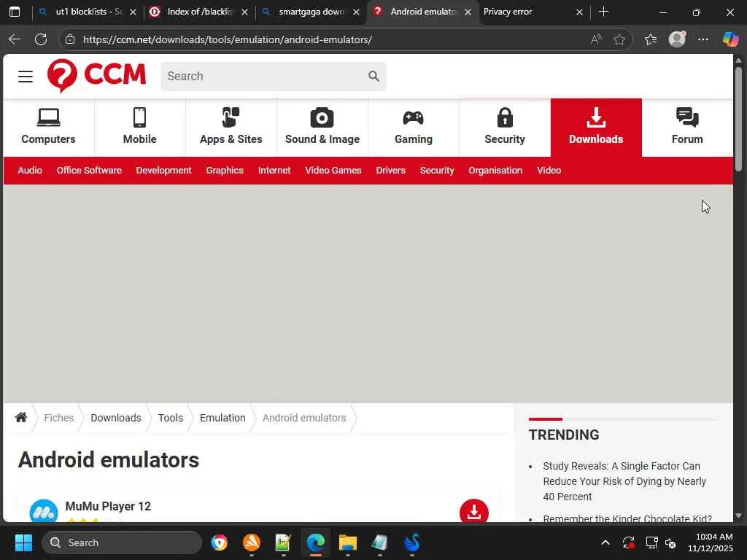Open the Favorites list
Image resolution: width=747 pixels, height=560 pixels.
(x=651, y=39)
